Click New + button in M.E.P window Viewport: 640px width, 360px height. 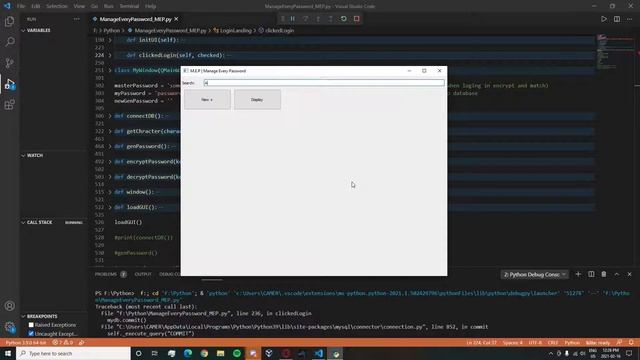tap(207, 100)
